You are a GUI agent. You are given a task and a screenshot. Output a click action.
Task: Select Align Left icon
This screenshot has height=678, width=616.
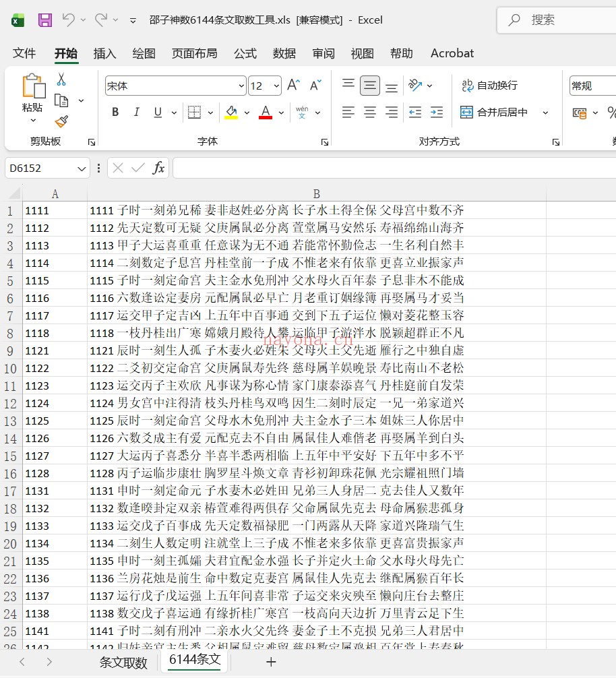click(348, 113)
